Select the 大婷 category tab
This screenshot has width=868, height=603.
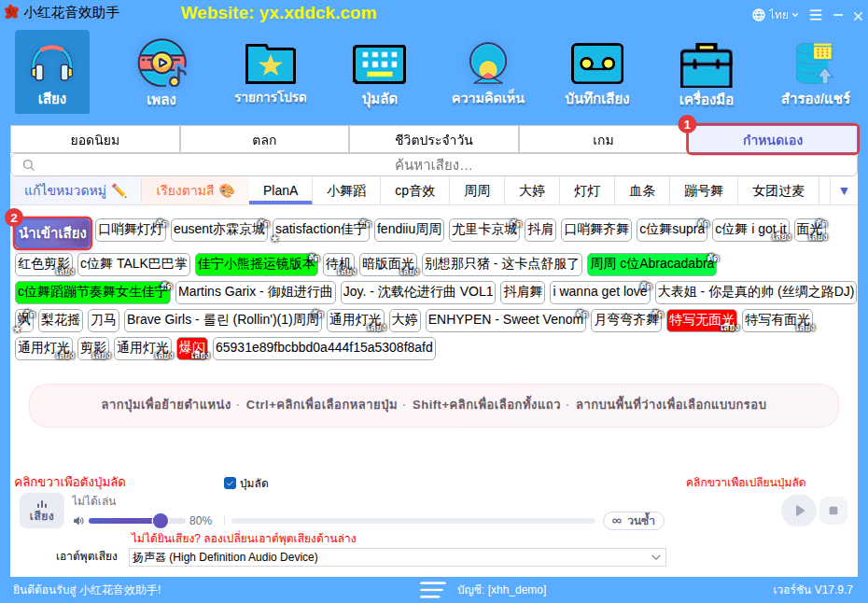coord(532,191)
